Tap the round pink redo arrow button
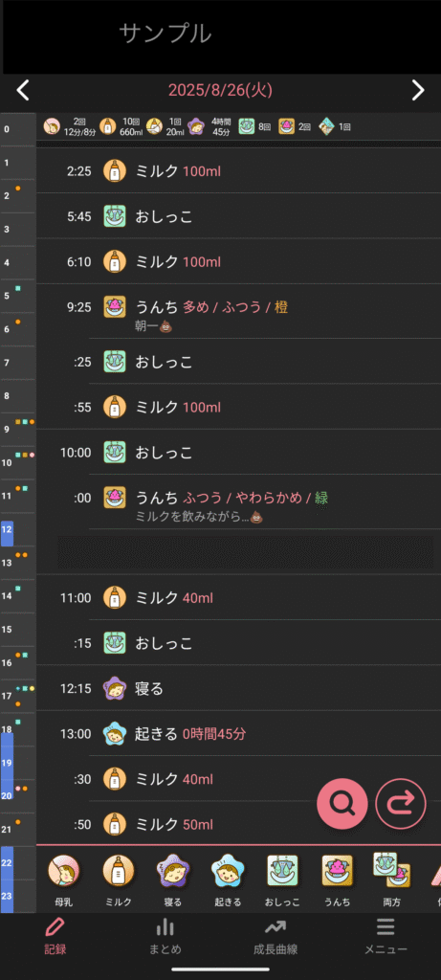441x980 pixels. tap(401, 804)
